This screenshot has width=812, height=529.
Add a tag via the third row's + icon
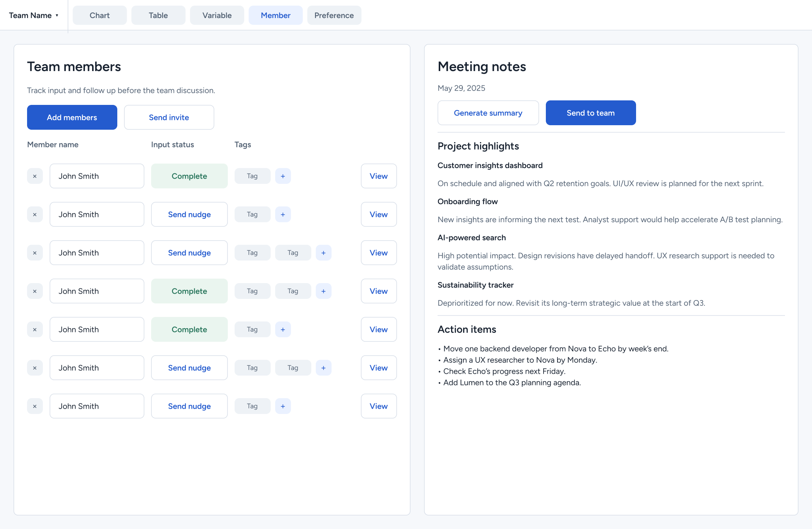pyautogui.click(x=324, y=253)
